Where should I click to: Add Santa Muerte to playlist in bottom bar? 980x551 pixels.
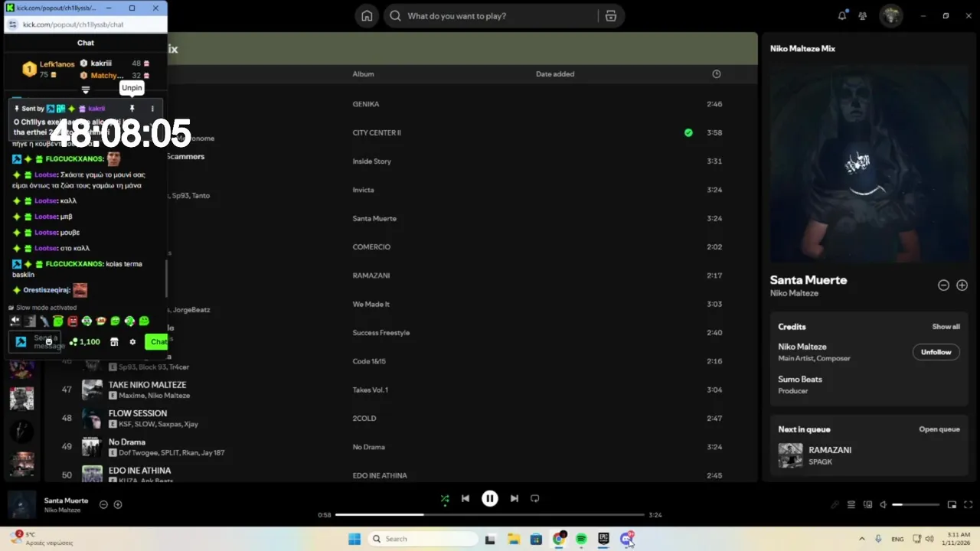[x=118, y=504]
